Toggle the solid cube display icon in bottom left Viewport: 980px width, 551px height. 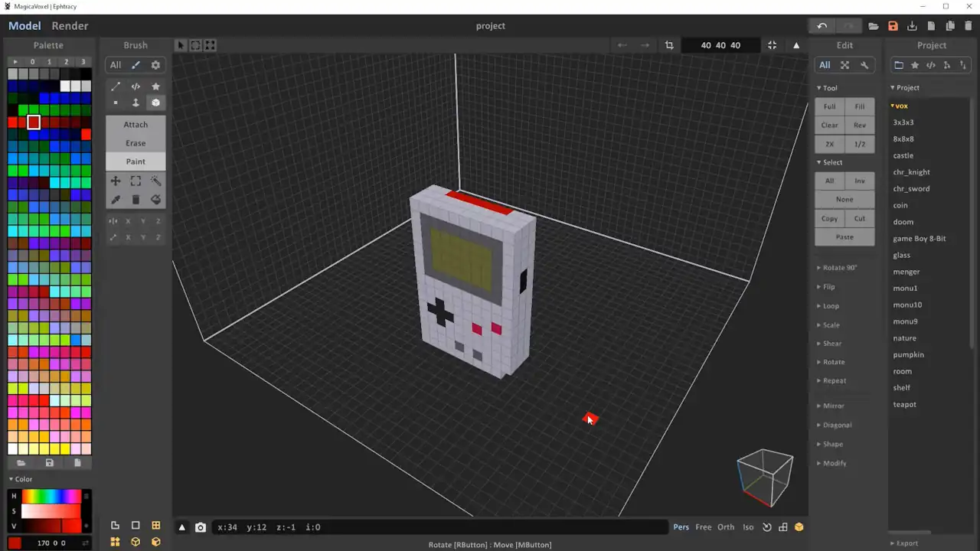[156, 542]
